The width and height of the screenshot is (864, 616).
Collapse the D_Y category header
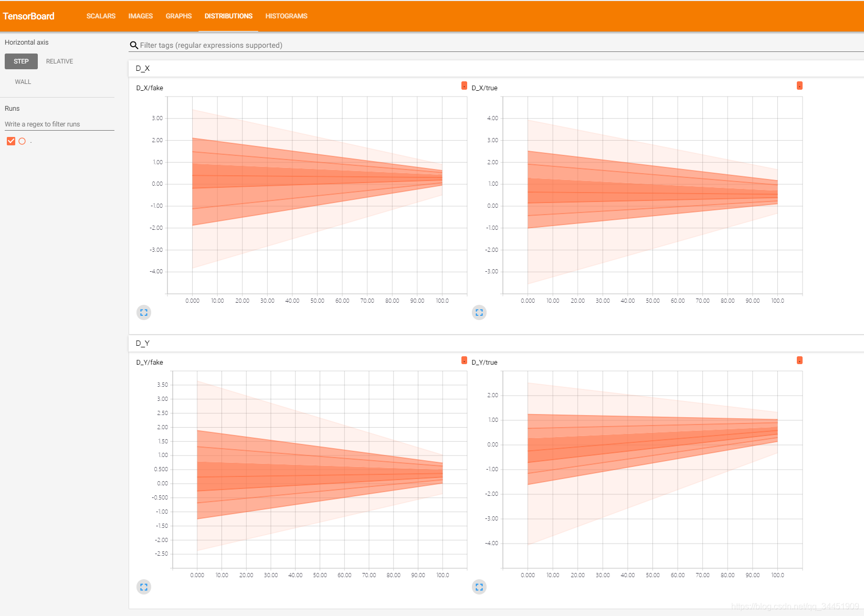496,343
